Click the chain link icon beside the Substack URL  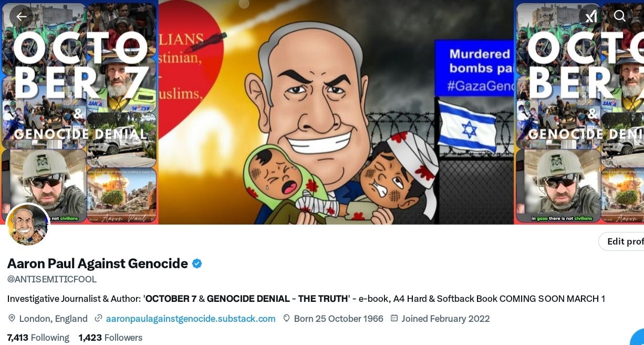[x=98, y=319]
